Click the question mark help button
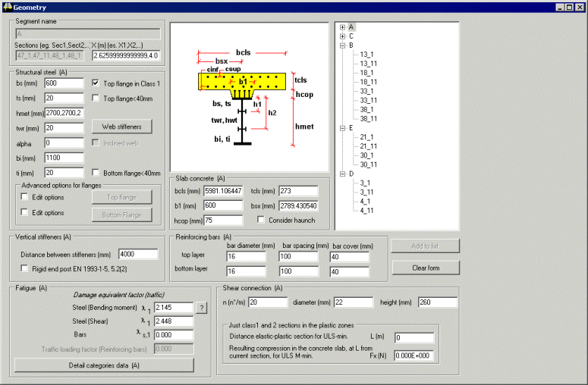Image resolution: width=588 pixels, height=385 pixels. (x=202, y=308)
